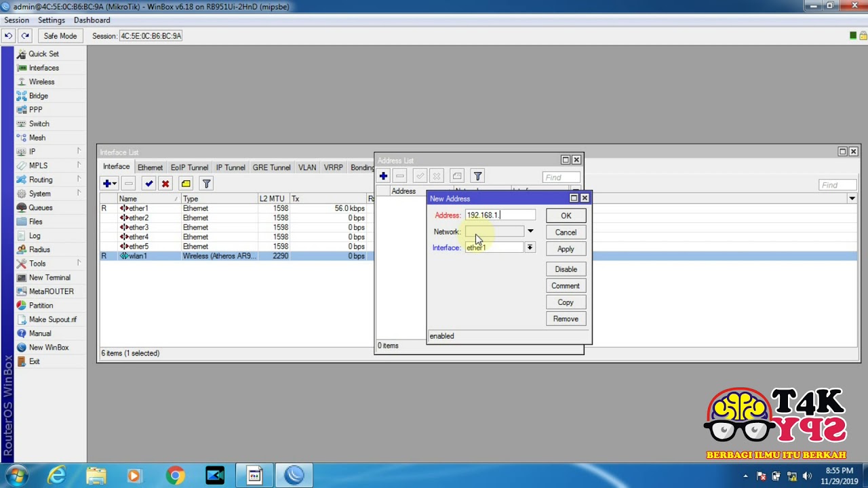Open Queues in sidebar
The image size is (868, 488).
click(x=40, y=208)
